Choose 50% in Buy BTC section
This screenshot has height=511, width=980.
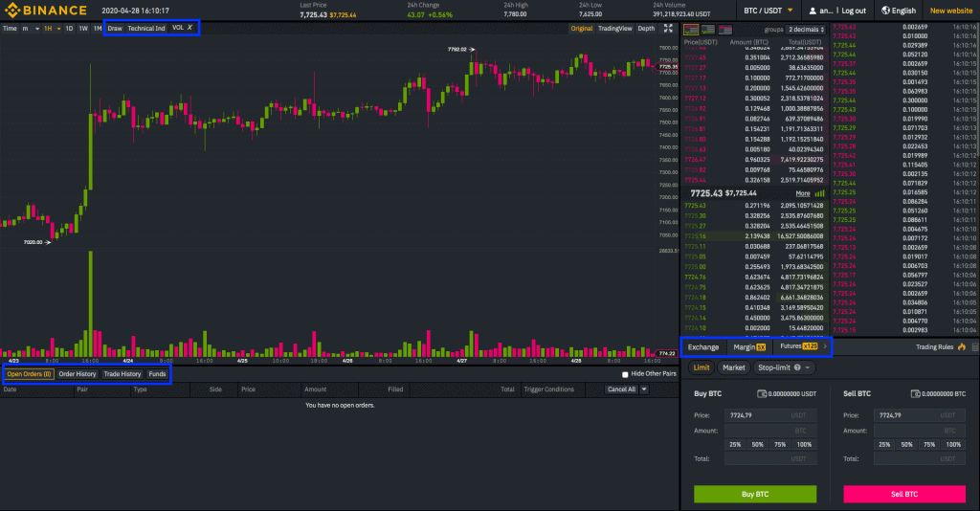click(758, 445)
